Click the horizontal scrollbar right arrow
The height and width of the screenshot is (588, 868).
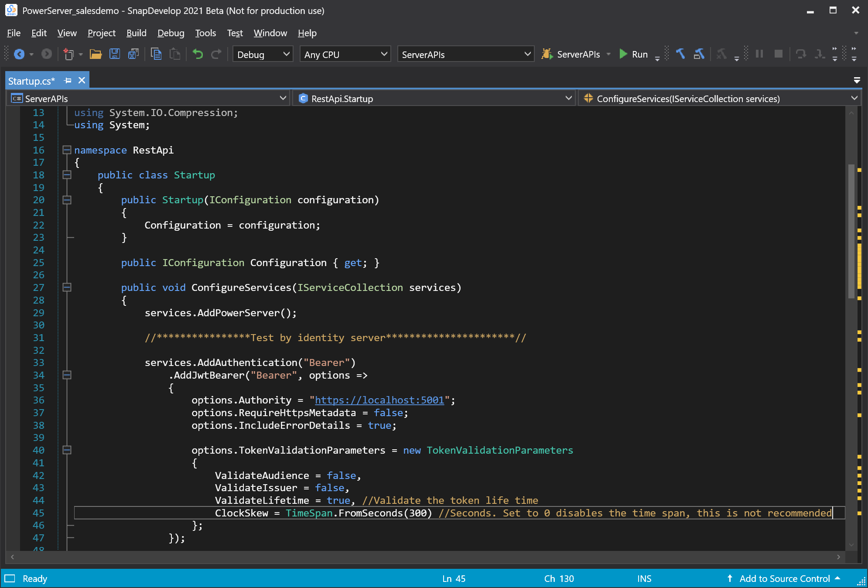point(838,557)
